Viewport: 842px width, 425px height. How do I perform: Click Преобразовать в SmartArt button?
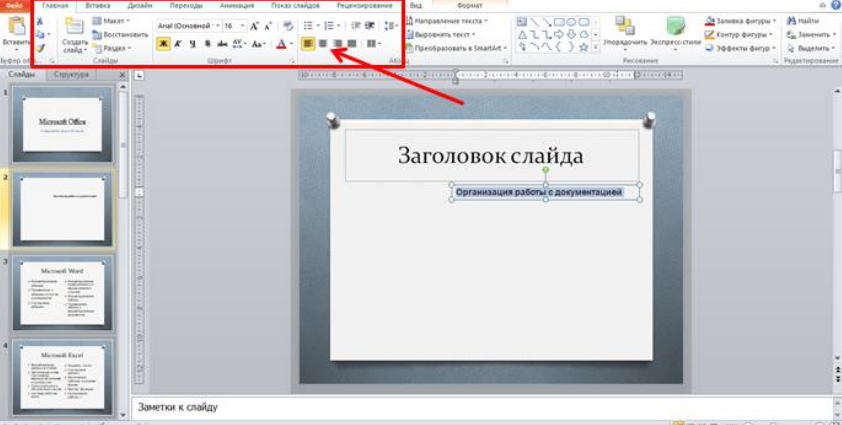(458, 47)
